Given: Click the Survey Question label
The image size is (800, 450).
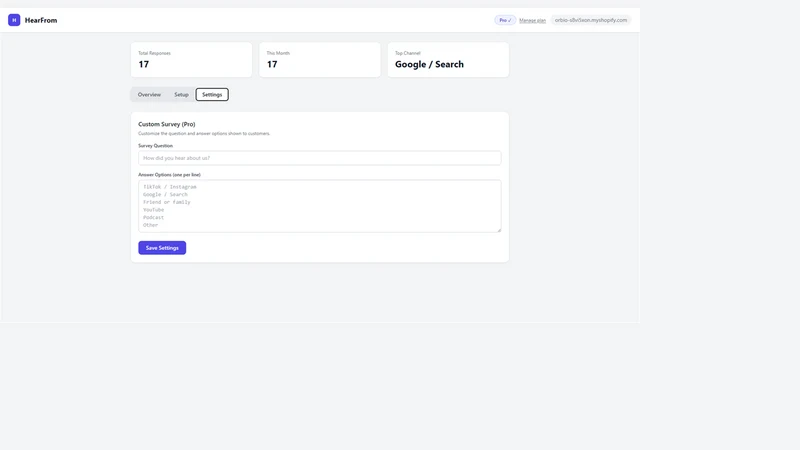Looking at the screenshot, I should pos(156,145).
